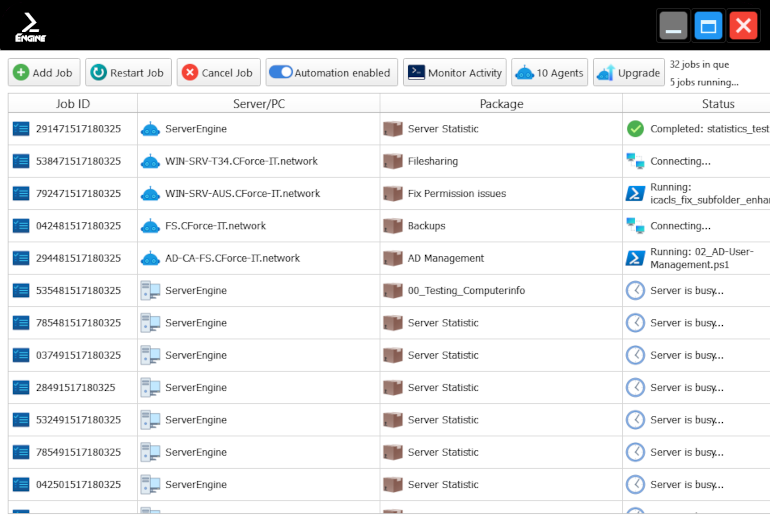Click PowerShell running icon for Fix Permission issues
The width and height of the screenshot is (770, 532).
click(x=635, y=194)
